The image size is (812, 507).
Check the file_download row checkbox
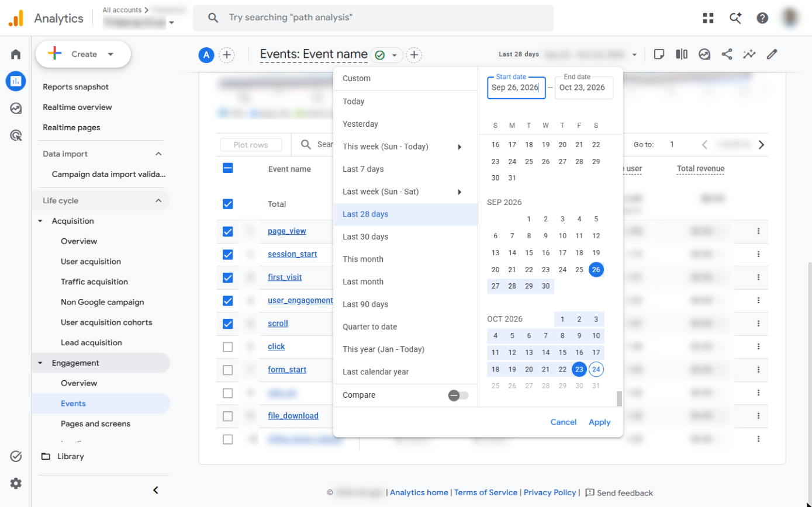click(228, 416)
